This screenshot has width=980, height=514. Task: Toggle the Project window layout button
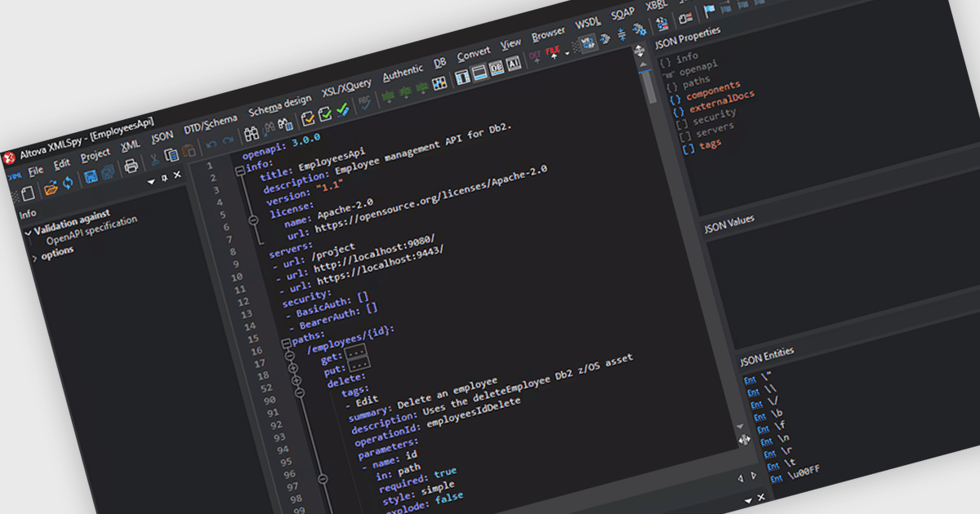click(462, 77)
